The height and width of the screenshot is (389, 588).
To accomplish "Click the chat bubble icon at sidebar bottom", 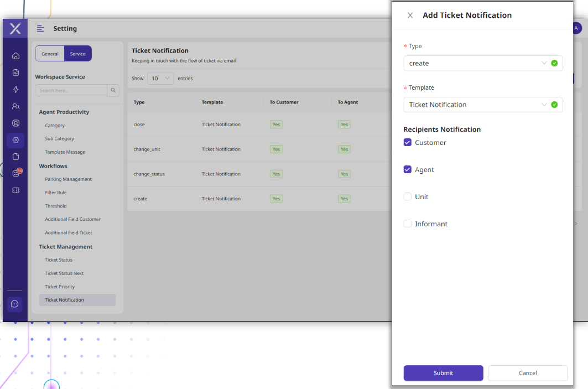I will click(x=15, y=304).
